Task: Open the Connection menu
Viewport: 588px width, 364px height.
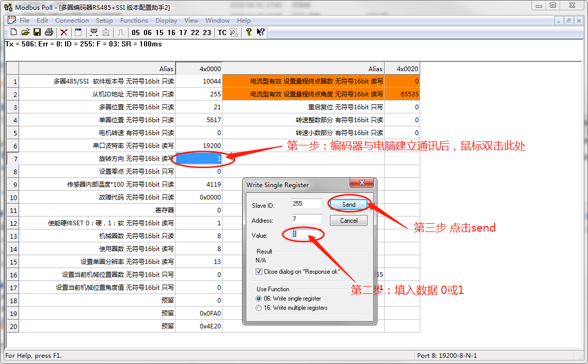Action: pyautogui.click(x=72, y=21)
